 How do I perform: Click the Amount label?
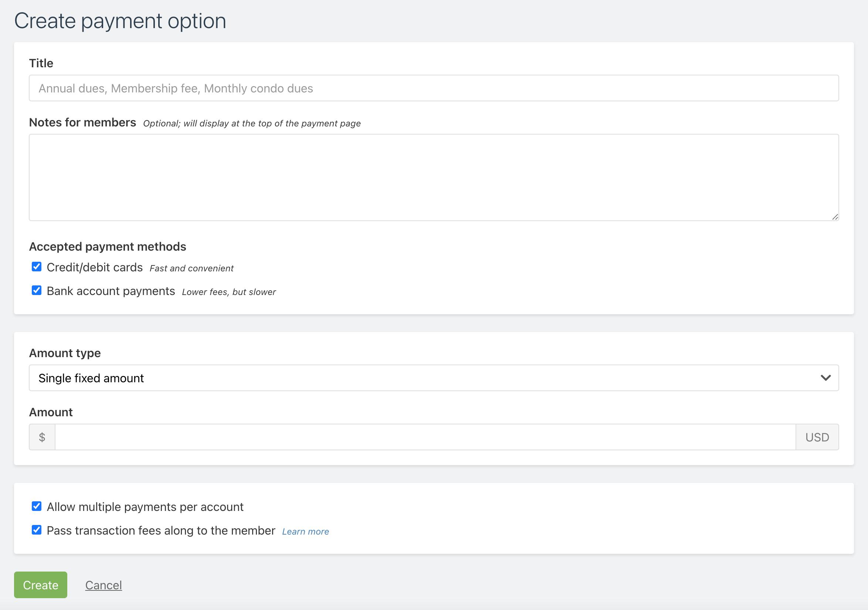51,412
